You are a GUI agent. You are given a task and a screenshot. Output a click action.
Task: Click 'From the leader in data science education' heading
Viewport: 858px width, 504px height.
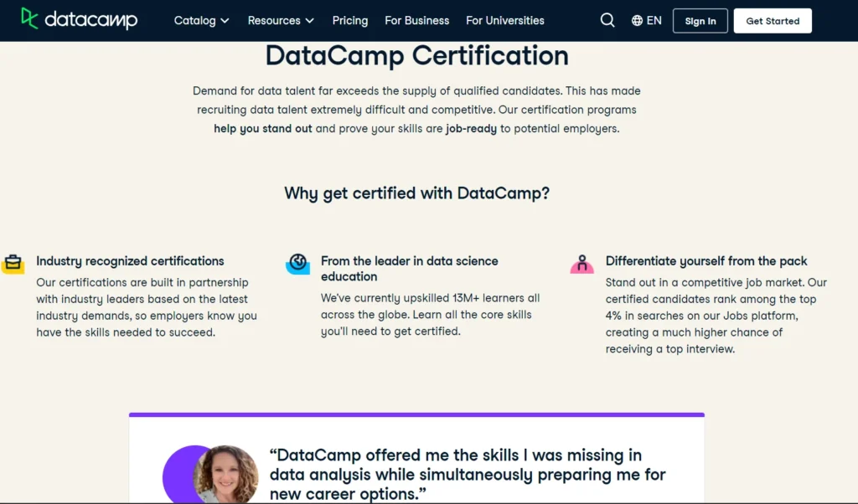[x=409, y=269]
